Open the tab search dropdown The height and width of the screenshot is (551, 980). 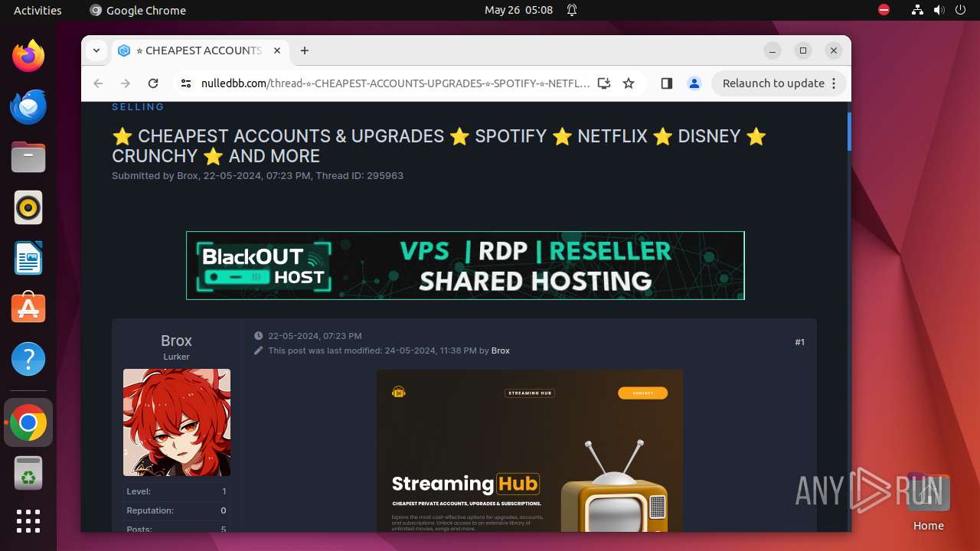click(96, 51)
